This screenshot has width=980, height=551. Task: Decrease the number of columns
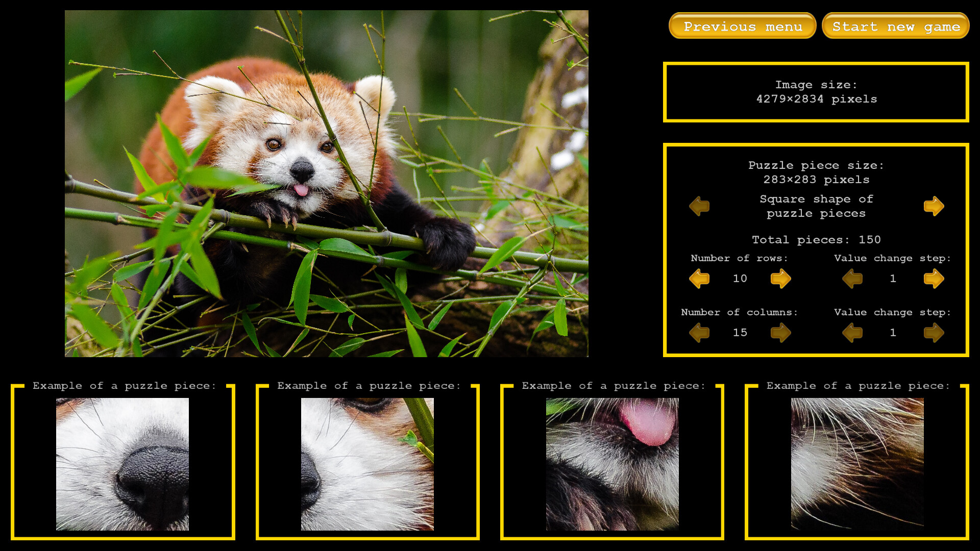click(x=699, y=332)
